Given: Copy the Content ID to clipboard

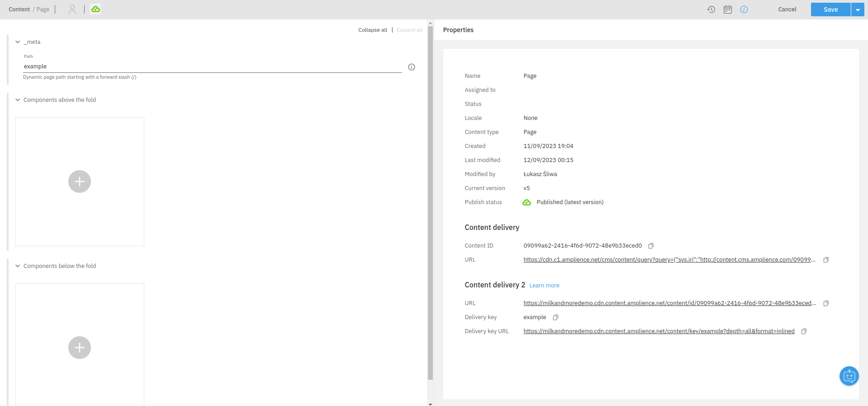Looking at the screenshot, I should (x=651, y=246).
